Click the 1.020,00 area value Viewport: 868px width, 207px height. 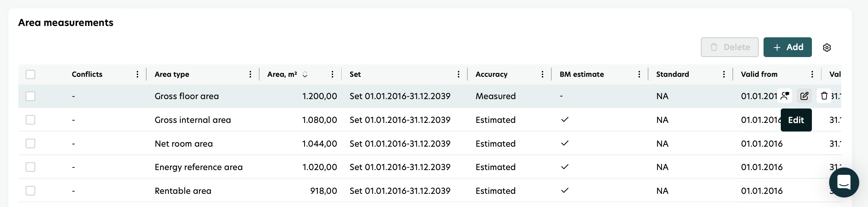[x=320, y=167]
